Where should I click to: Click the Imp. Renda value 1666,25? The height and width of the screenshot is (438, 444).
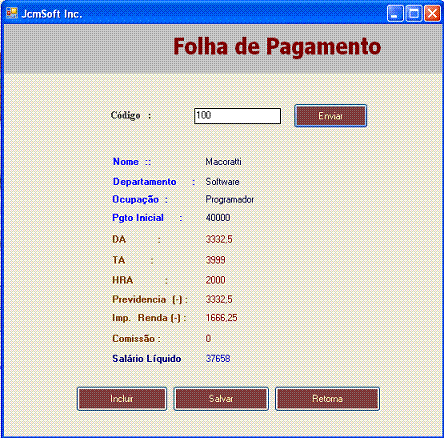221,318
